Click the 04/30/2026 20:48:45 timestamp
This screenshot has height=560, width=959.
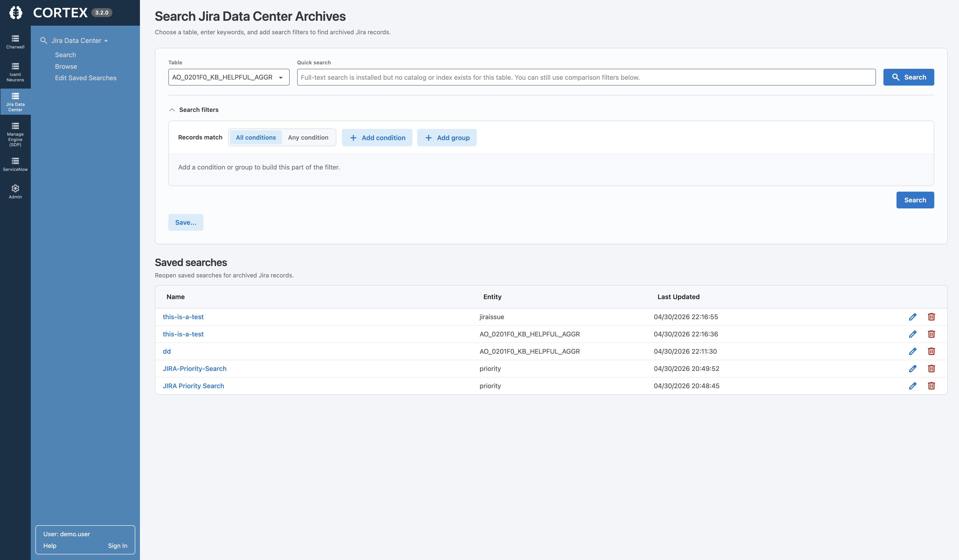687,386
